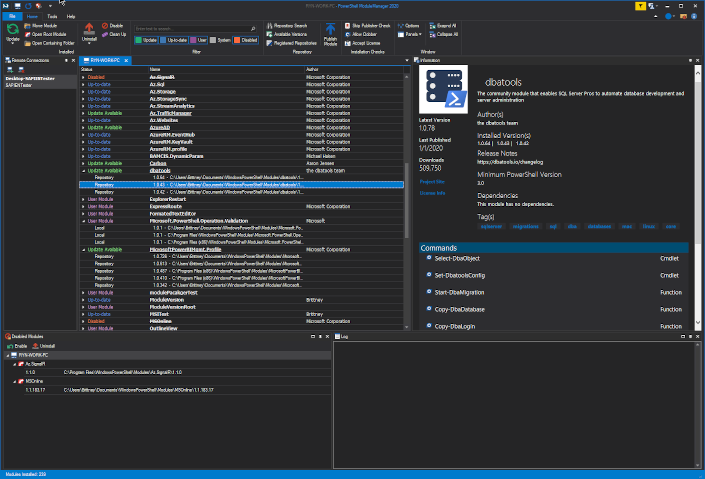The image size is (705, 479).
Task: Collapse the dbatools module row
Action: [83, 171]
